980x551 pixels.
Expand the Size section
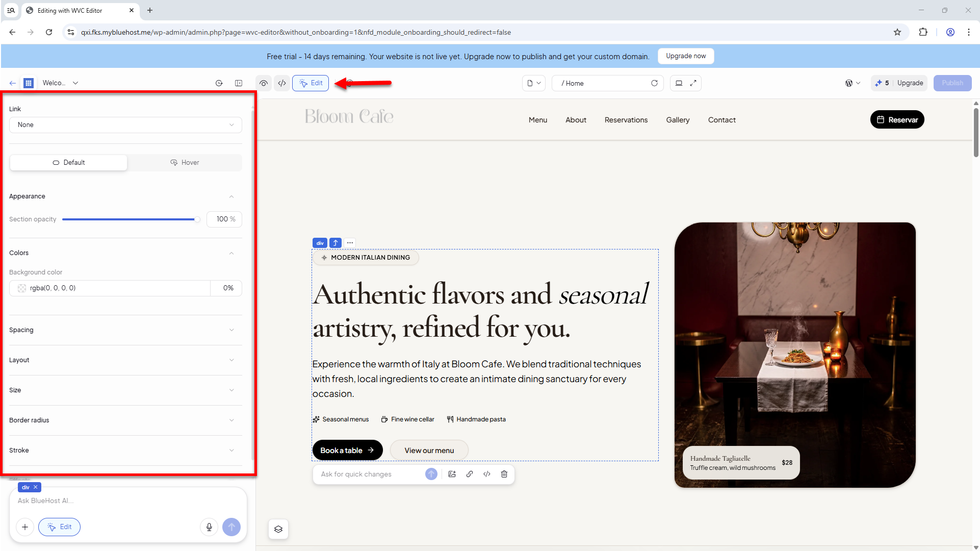pyautogui.click(x=125, y=390)
